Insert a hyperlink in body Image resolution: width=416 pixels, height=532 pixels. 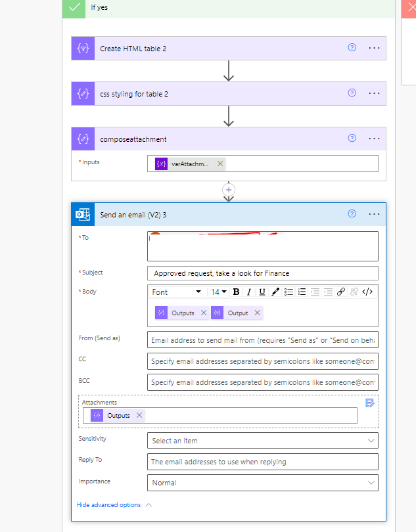(x=341, y=292)
